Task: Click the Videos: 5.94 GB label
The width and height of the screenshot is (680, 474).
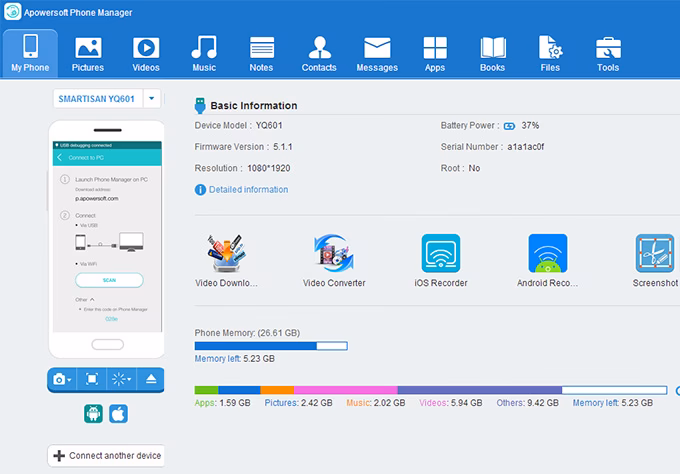Action: pos(451,403)
